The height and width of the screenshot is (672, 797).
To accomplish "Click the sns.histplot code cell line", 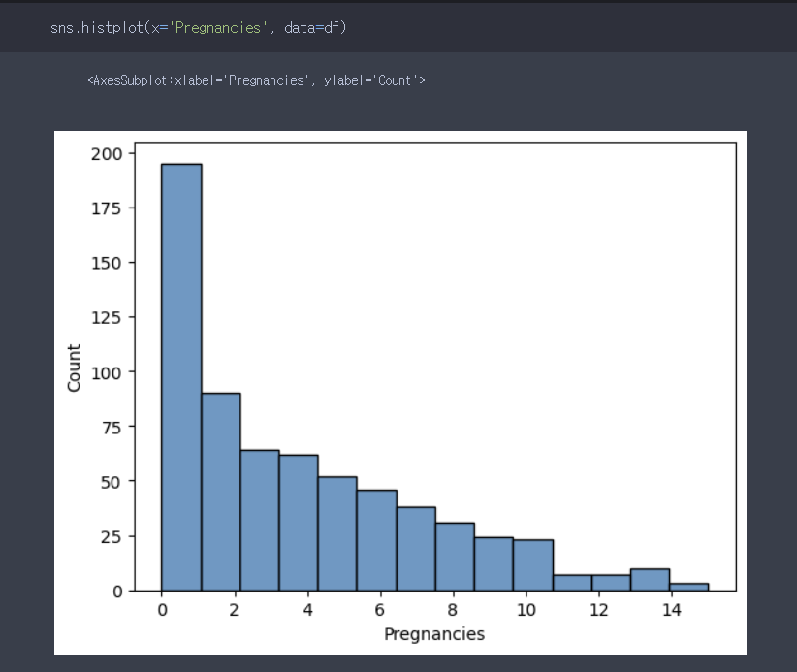I will click(198, 27).
